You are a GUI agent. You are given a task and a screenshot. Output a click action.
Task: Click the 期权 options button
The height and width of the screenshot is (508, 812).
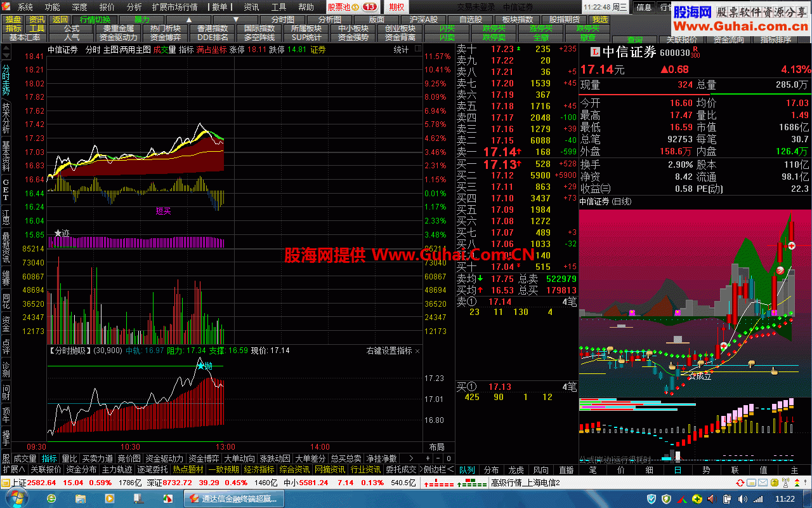tap(396, 8)
